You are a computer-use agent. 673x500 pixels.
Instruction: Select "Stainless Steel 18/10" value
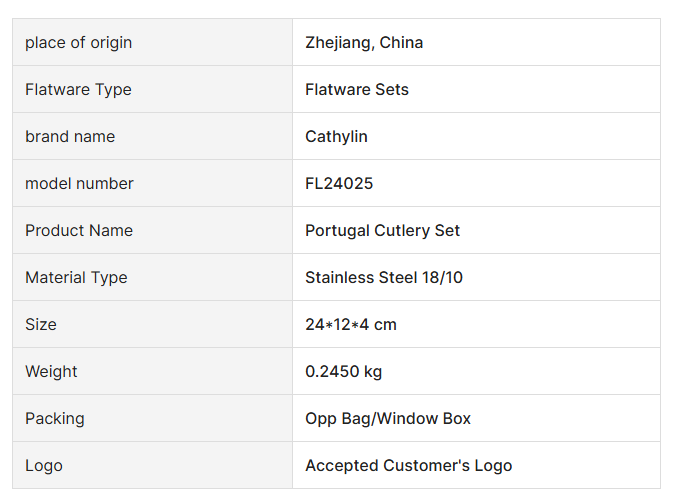[384, 277]
